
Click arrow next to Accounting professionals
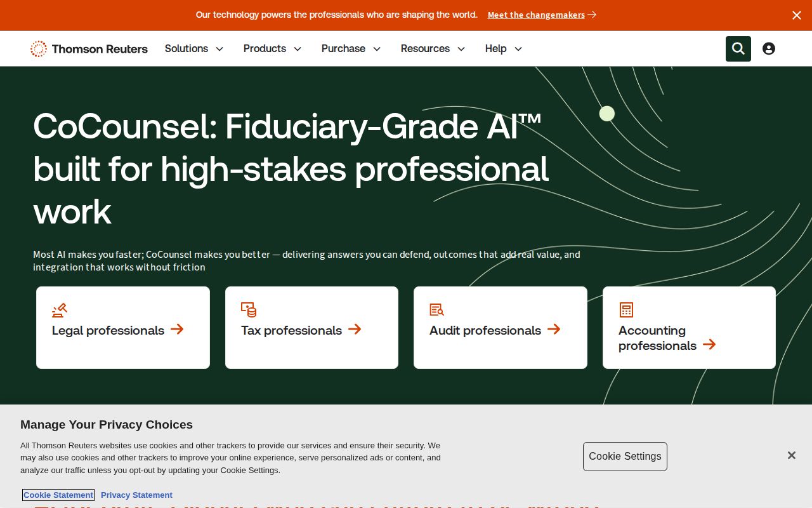[x=709, y=344]
